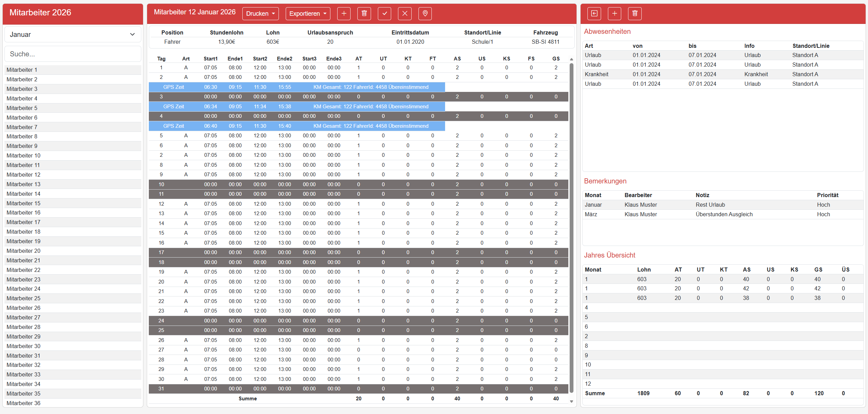Image resolution: width=868 pixels, height=414 pixels.
Task: Click the scrollbar up arrow of the day table
Action: (571, 59)
